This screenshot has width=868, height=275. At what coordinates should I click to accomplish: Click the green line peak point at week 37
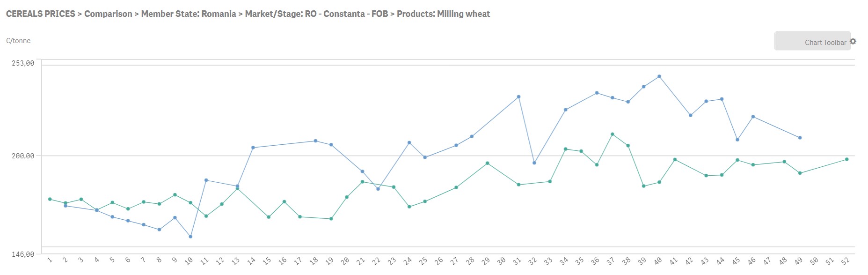613,134
